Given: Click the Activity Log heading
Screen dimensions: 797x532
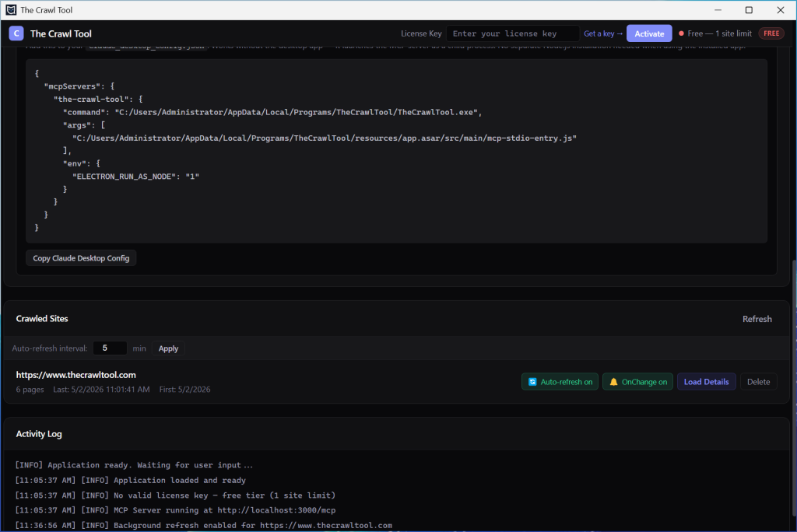Looking at the screenshot, I should 39,434.
